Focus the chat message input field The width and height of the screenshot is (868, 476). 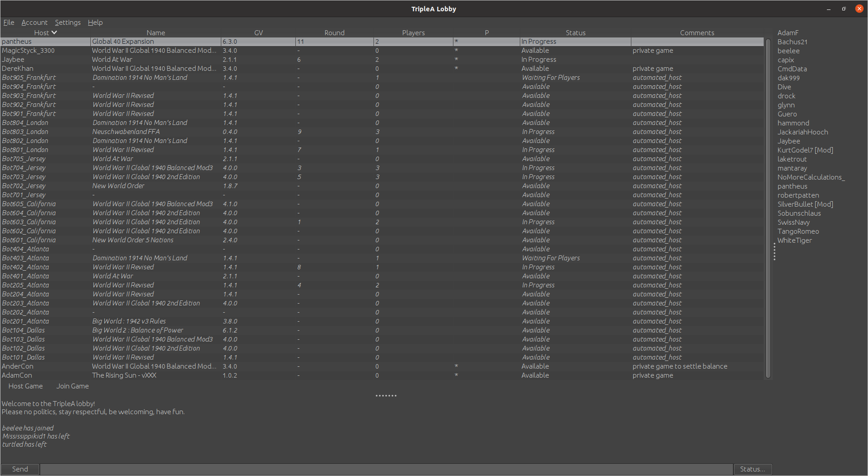386,469
